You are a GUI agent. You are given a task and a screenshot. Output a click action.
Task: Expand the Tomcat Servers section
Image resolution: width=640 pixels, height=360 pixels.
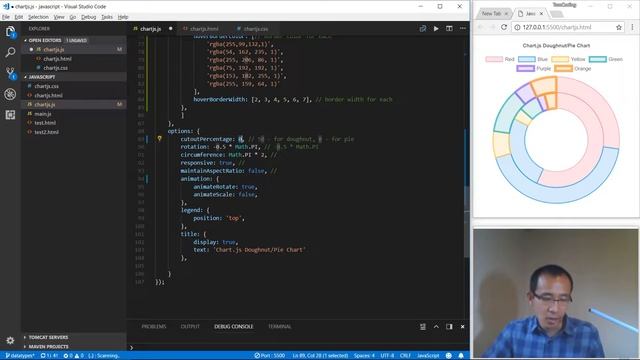point(48,337)
